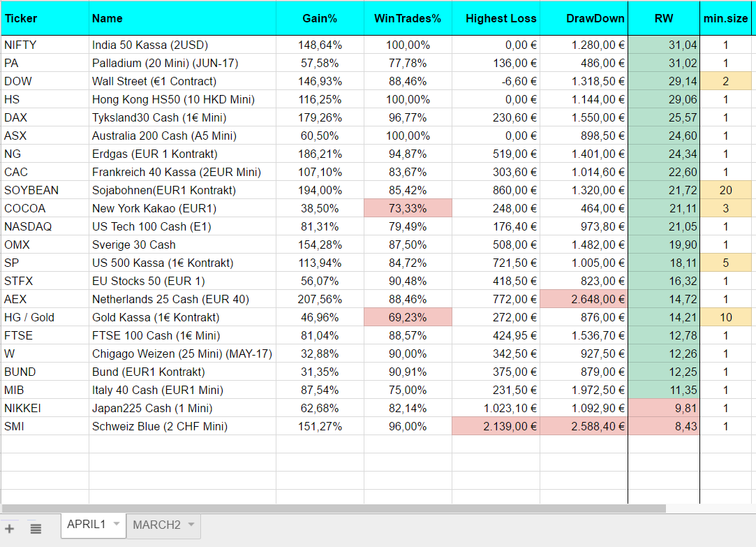
Task: Click the SOYBEAN ticker cell
Action: click(45, 190)
